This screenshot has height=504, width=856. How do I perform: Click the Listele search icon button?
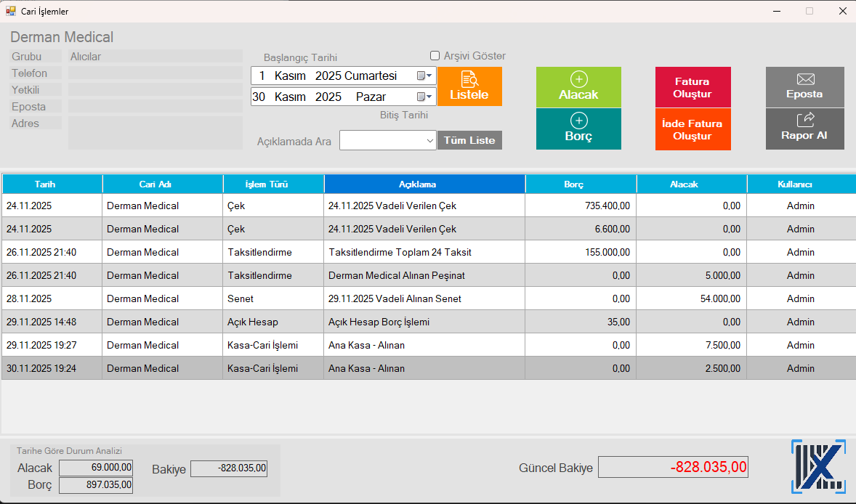[469, 86]
